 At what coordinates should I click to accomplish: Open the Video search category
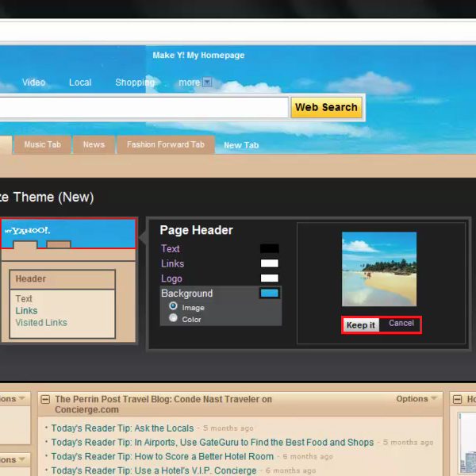pyautogui.click(x=33, y=83)
